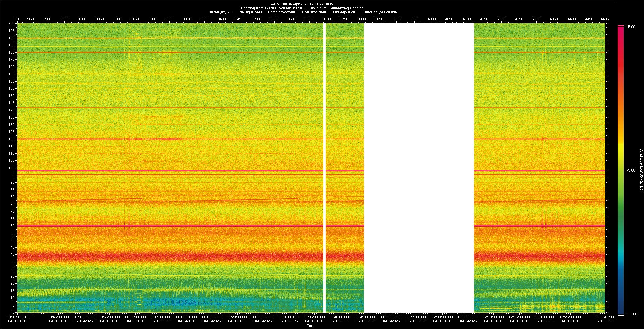644x329 pixels.
Task: Click the red top of the amplitude colorbar
Action: pyautogui.click(x=620, y=30)
